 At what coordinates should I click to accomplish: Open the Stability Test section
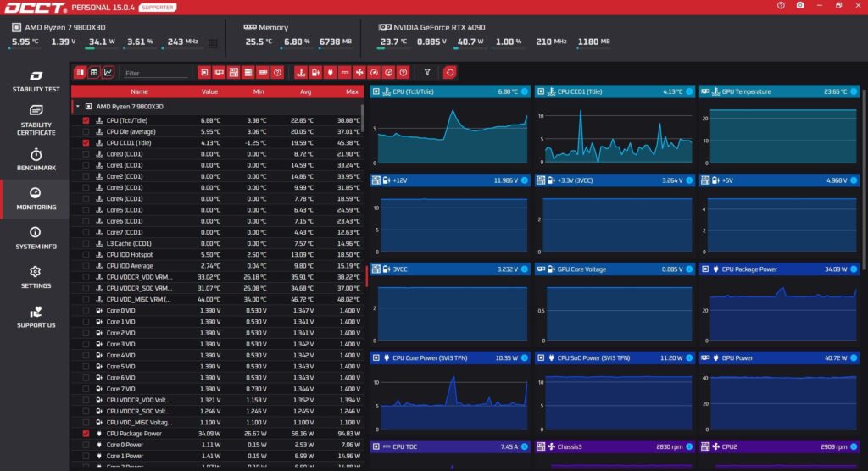pyautogui.click(x=36, y=80)
